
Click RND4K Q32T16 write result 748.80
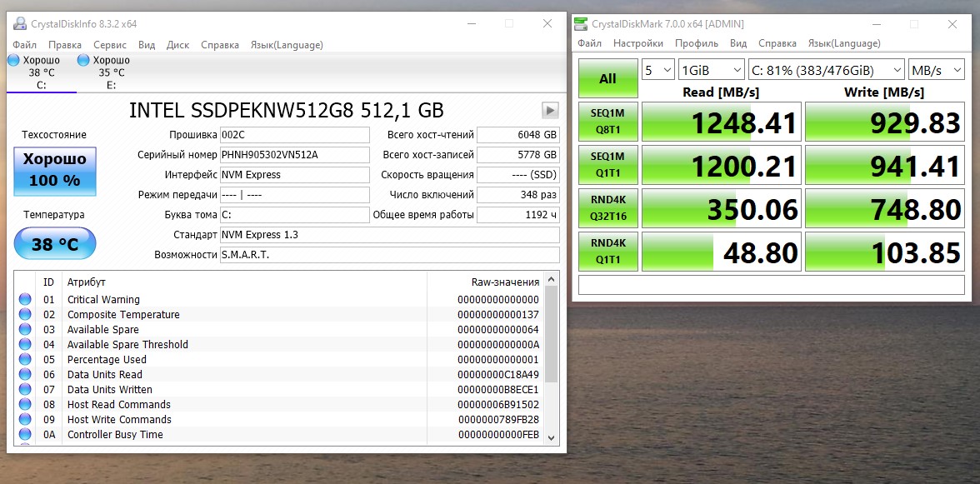884,208
